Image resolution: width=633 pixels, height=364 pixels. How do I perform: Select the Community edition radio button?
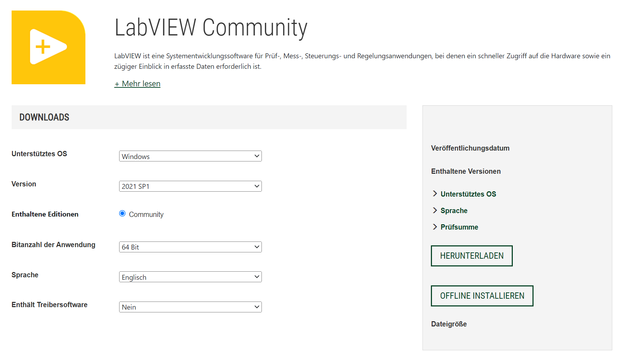[122, 213]
